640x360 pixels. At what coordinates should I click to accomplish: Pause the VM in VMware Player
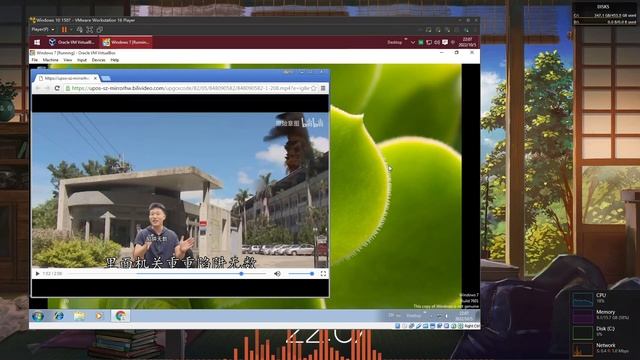64,29
